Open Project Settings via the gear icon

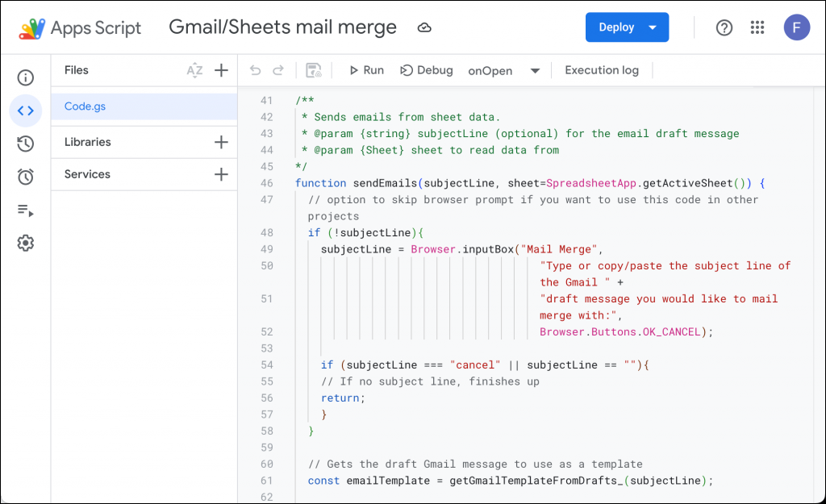coord(25,243)
